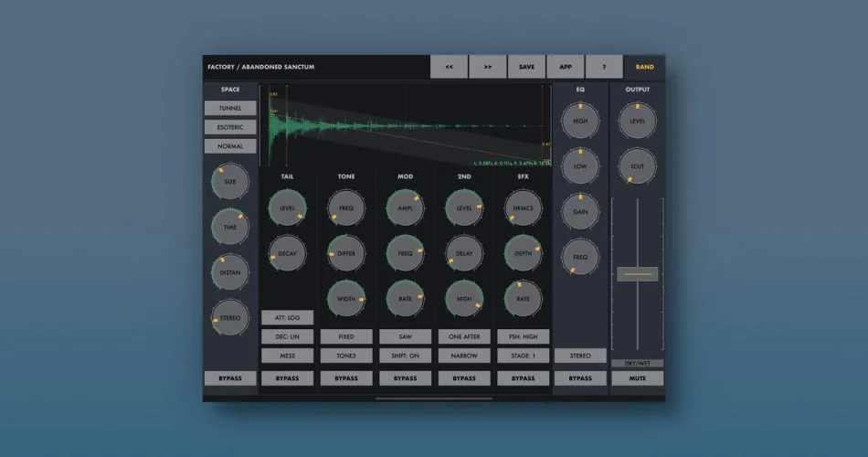
Task: Toggle BYPASS for the 2ND section
Action: coord(464,378)
